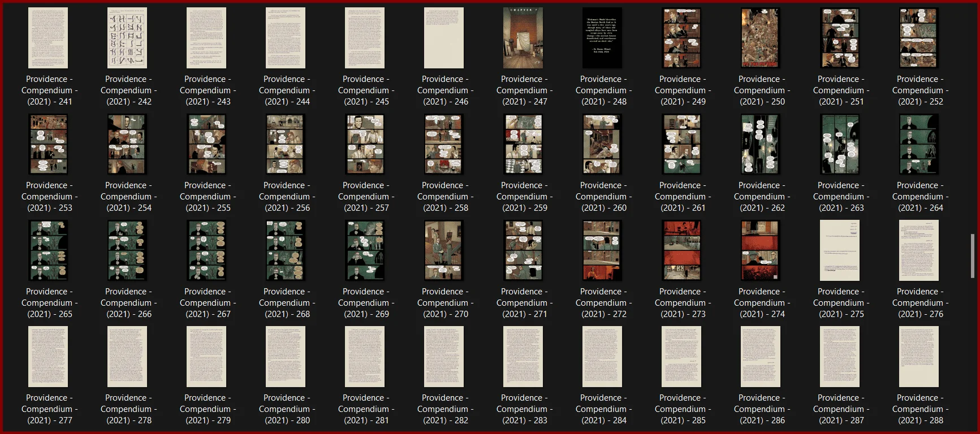Select thumbnail for page 263

coord(840,144)
